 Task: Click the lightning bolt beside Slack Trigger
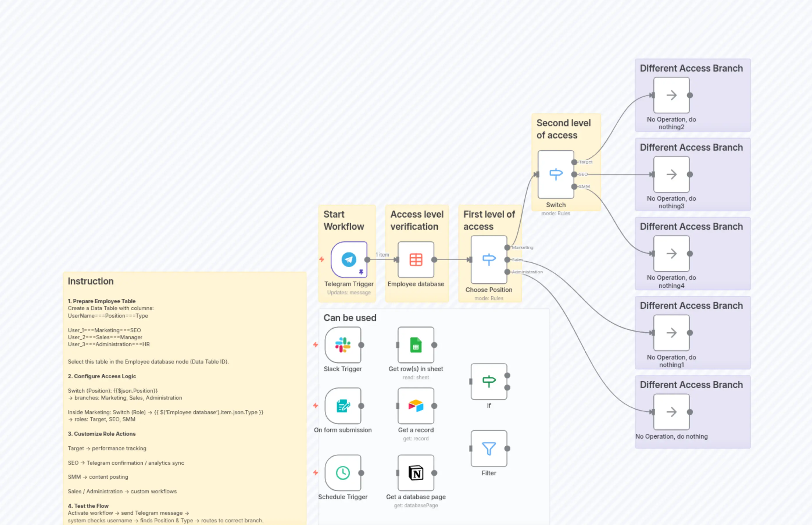316,345
